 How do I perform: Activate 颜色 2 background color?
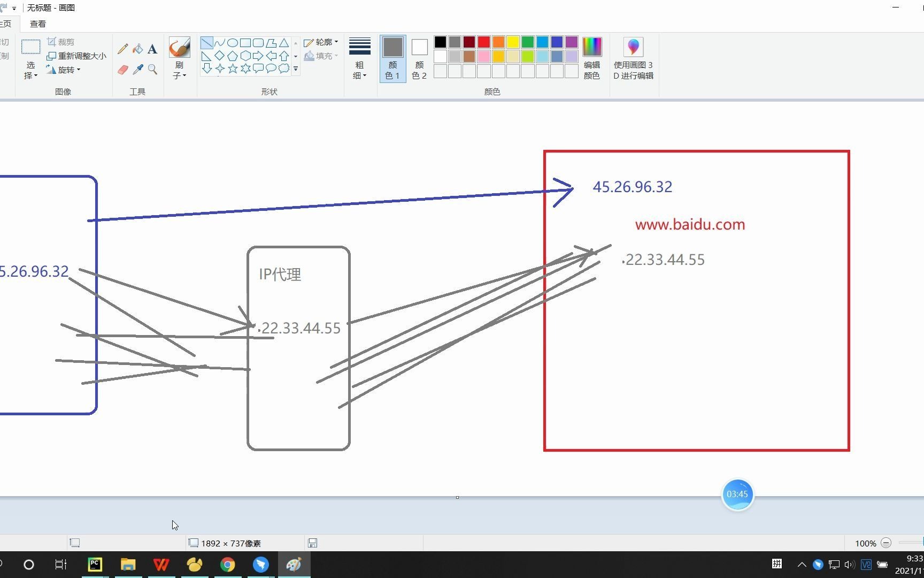(419, 58)
